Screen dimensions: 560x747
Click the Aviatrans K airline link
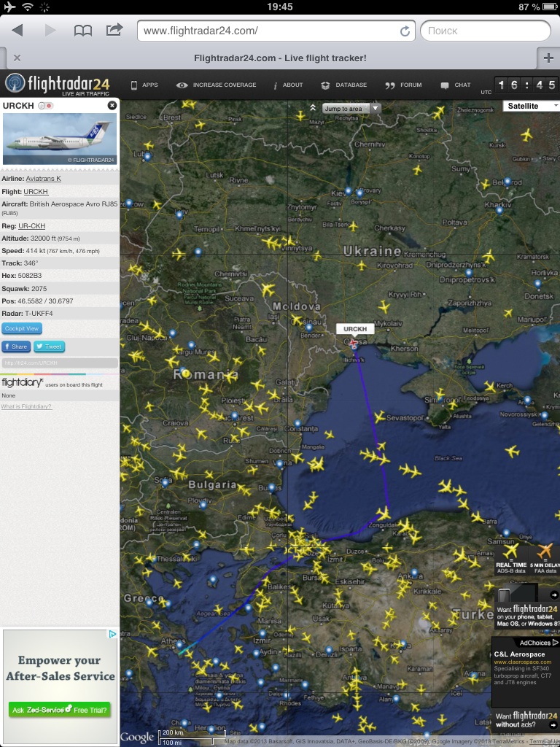[x=44, y=179]
